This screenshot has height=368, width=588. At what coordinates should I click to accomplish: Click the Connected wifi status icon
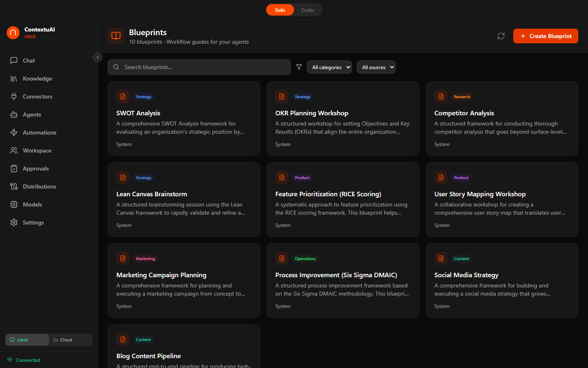[10, 360]
